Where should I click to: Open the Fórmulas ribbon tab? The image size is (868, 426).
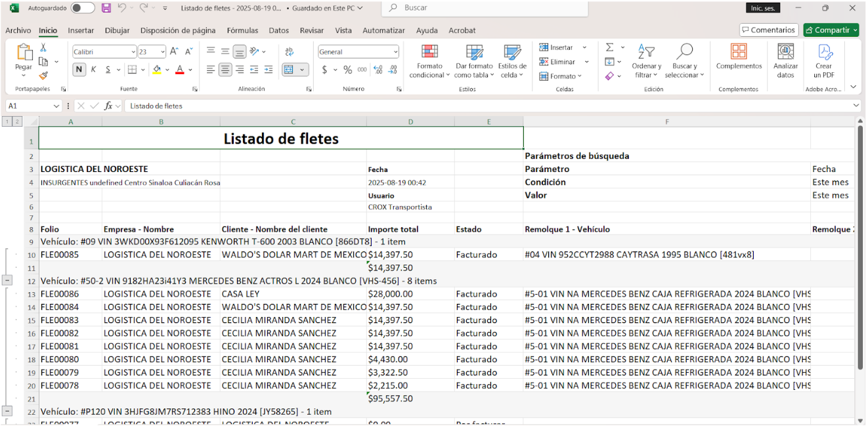242,30
